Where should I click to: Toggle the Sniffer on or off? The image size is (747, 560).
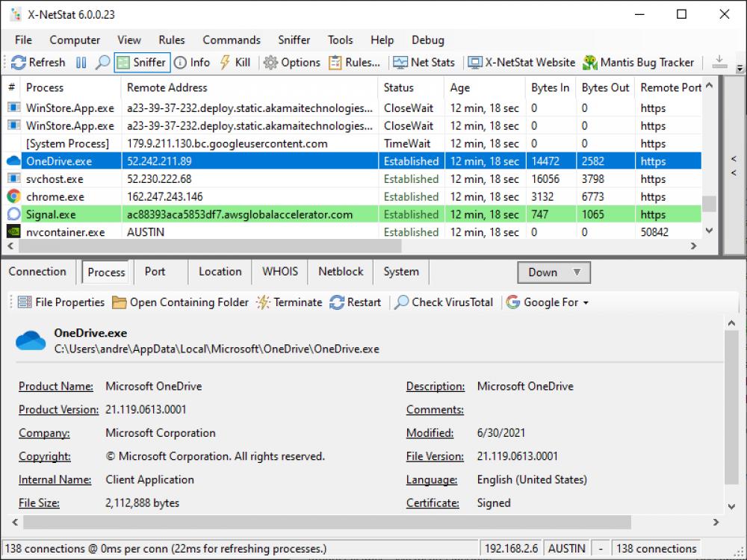(141, 63)
